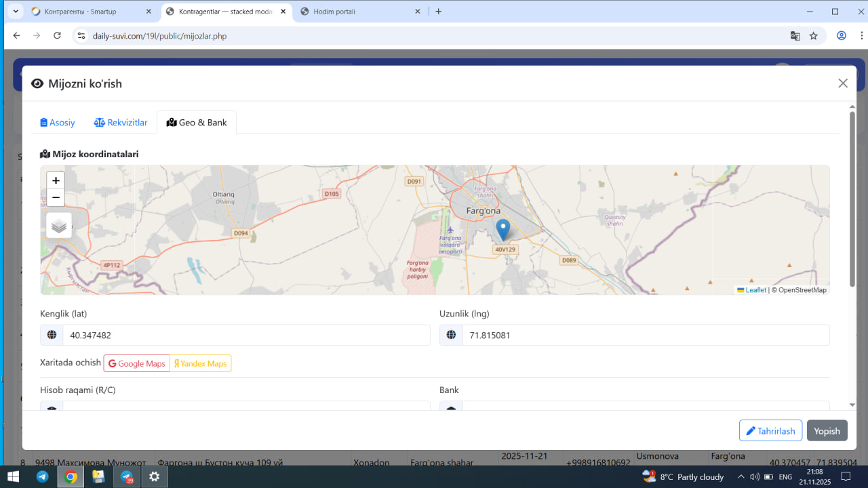Open Telegram from the taskbar

[42, 476]
